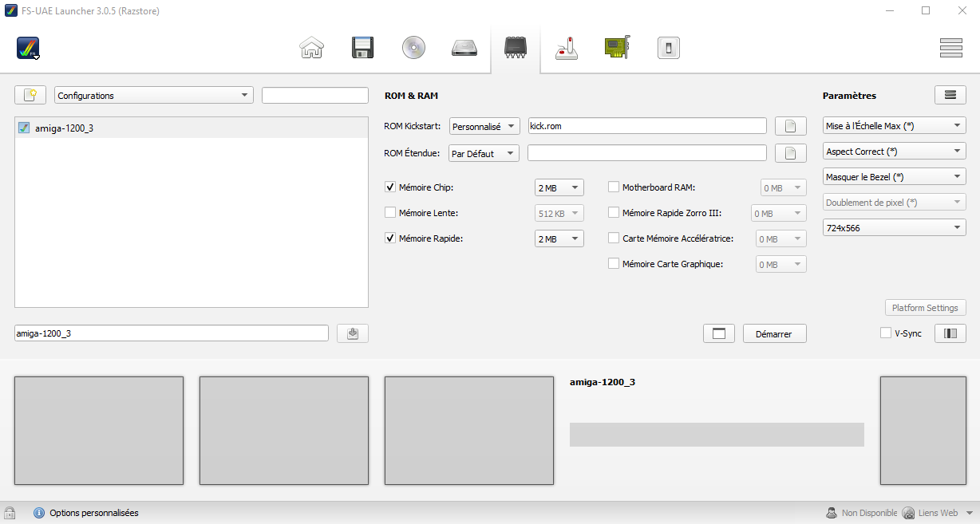Click the Liens Web globe icon

pos(907,513)
